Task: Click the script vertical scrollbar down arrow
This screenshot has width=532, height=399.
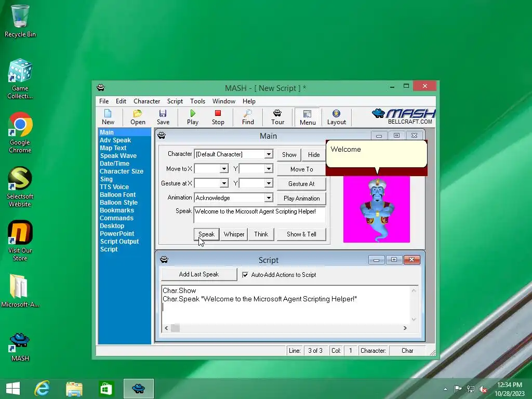Action: point(414,319)
